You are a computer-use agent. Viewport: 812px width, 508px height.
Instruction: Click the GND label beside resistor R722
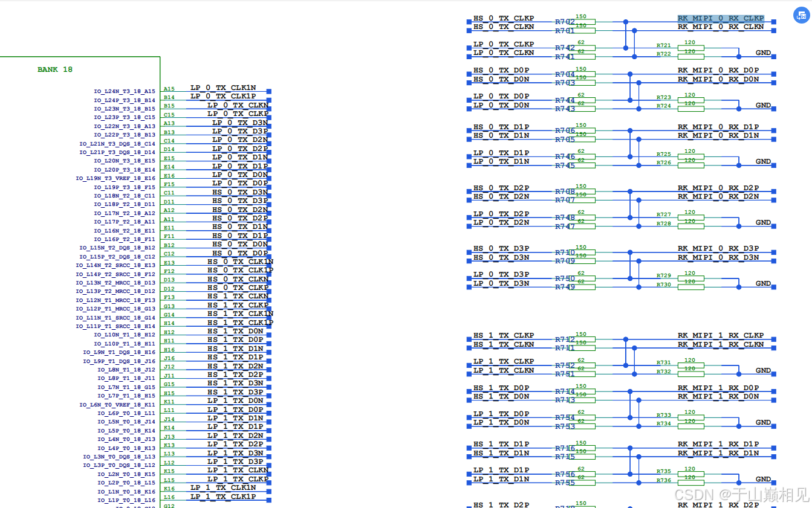tap(763, 53)
